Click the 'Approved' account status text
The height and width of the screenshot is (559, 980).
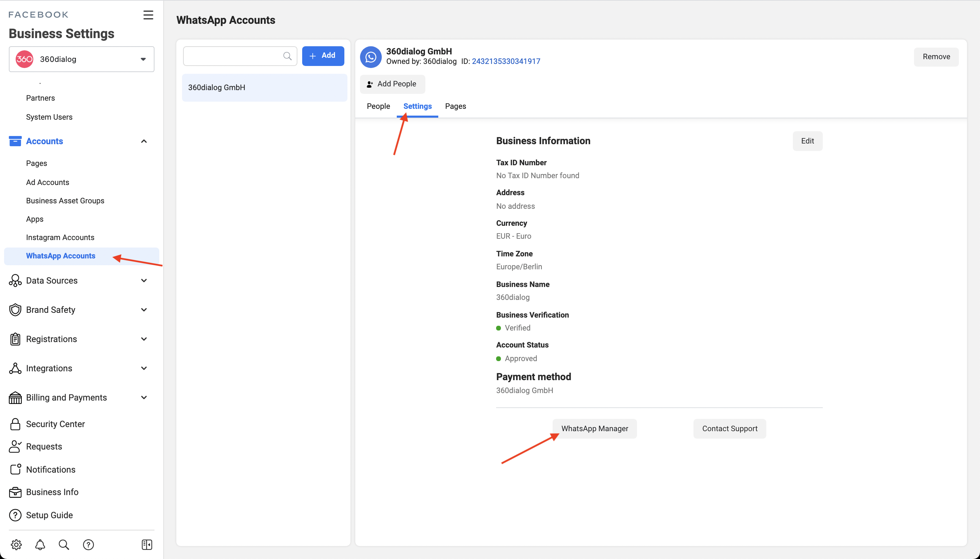(521, 359)
